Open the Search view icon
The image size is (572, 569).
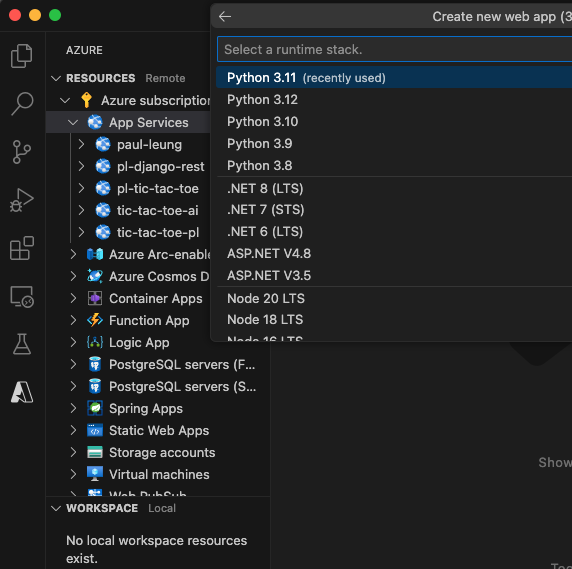click(x=22, y=104)
